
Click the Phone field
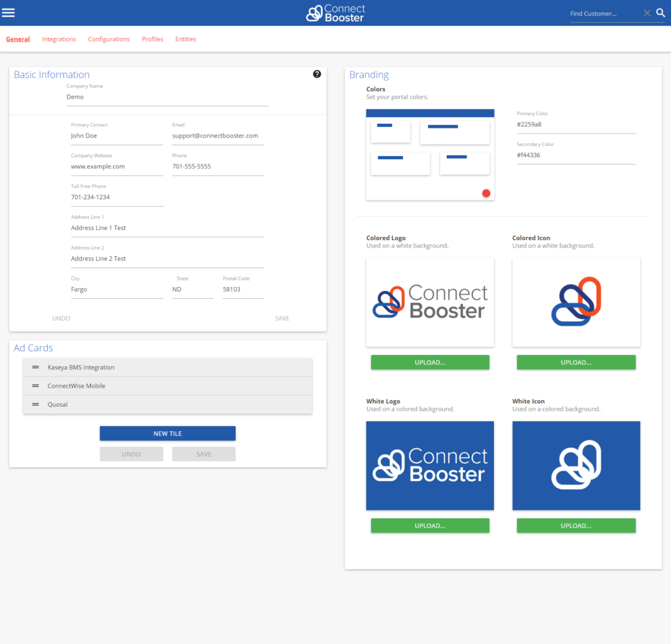coord(218,166)
